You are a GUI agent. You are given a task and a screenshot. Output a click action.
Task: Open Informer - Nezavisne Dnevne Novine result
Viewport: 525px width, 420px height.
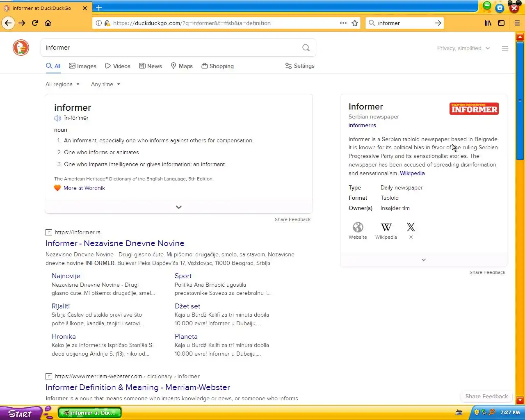coord(115,244)
